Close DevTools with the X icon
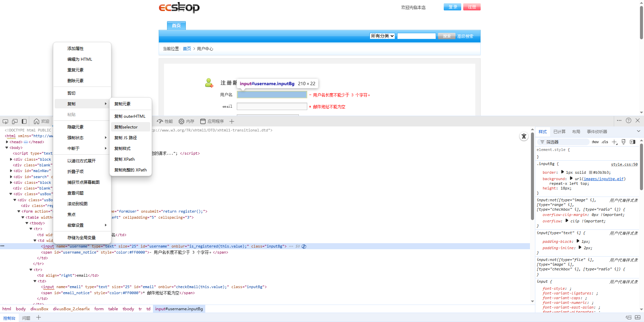This screenshot has height=322, width=644. pyautogui.click(x=638, y=120)
